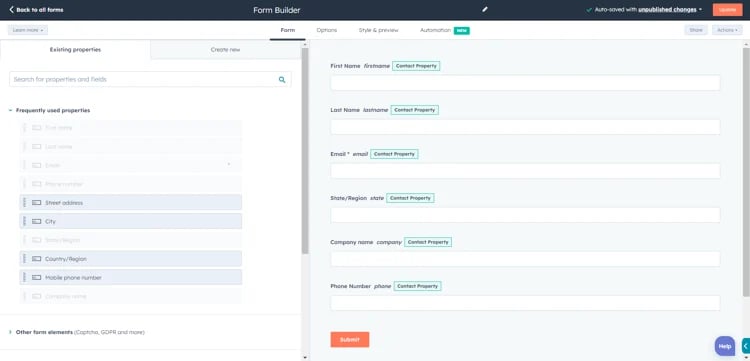This screenshot has height=361, width=750.
Task: Click the pencil edit form name icon
Action: coord(485,9)
